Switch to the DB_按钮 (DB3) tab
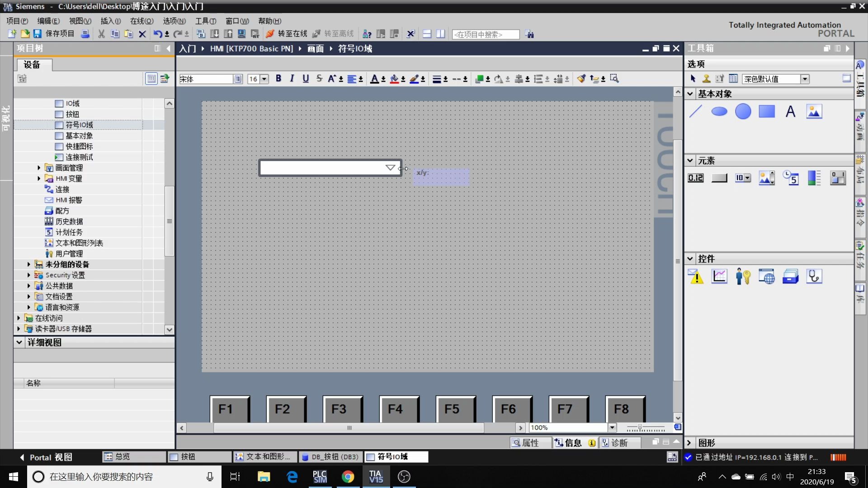The width and height of the screenshot is (868, 488). [330, 457]
